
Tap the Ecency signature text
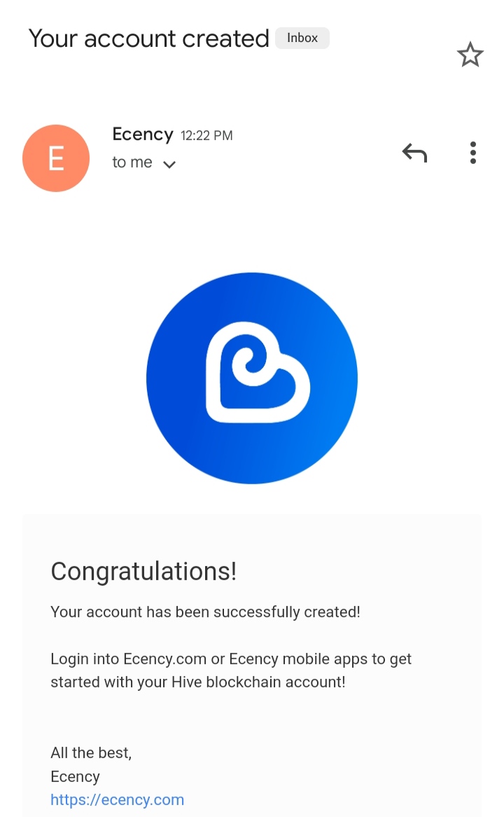(75, 776)
